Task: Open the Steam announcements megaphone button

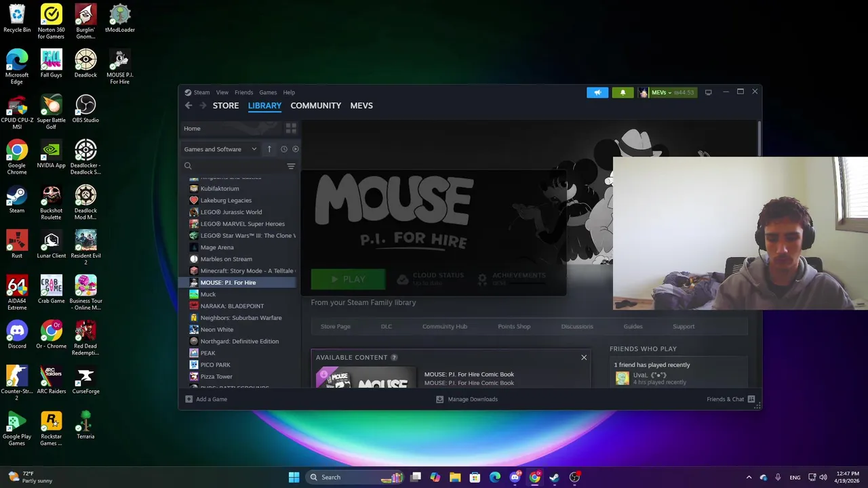Action: click(597, 92)
